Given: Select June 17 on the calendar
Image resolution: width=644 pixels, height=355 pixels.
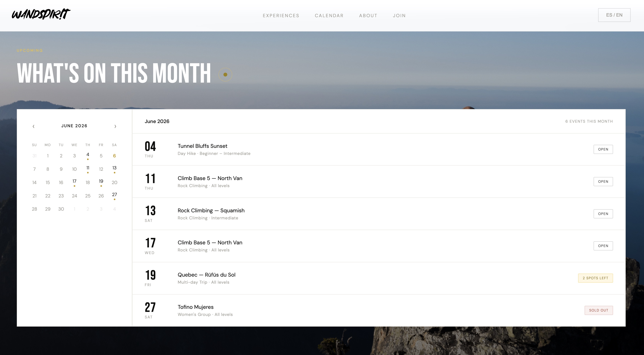Looking at the screenshot, I should click(74, 183).
